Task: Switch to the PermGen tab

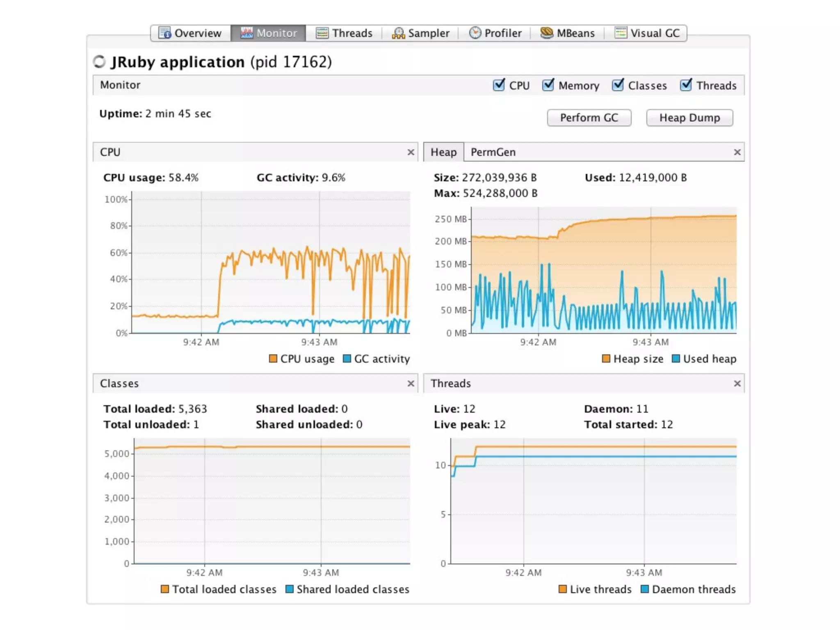Action: pyautogui.click(x=493, y=152)
